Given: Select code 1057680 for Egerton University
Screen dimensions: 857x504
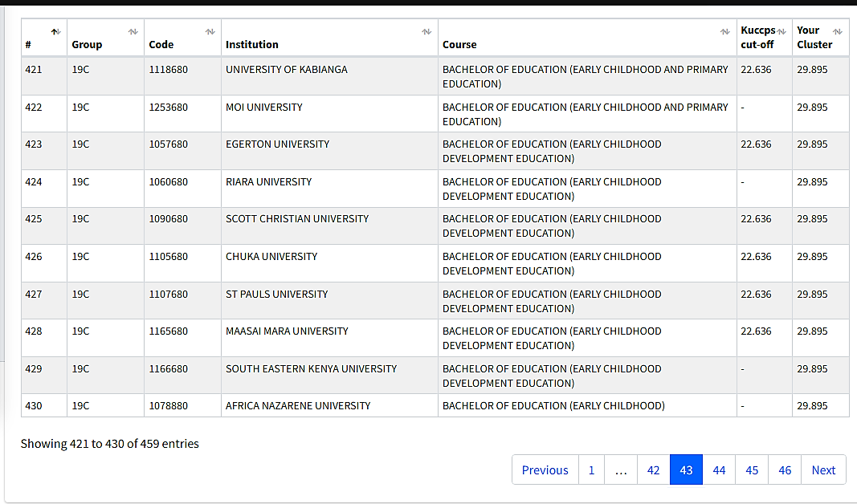Looking at the screenshot, I should [x=169, y=144].
